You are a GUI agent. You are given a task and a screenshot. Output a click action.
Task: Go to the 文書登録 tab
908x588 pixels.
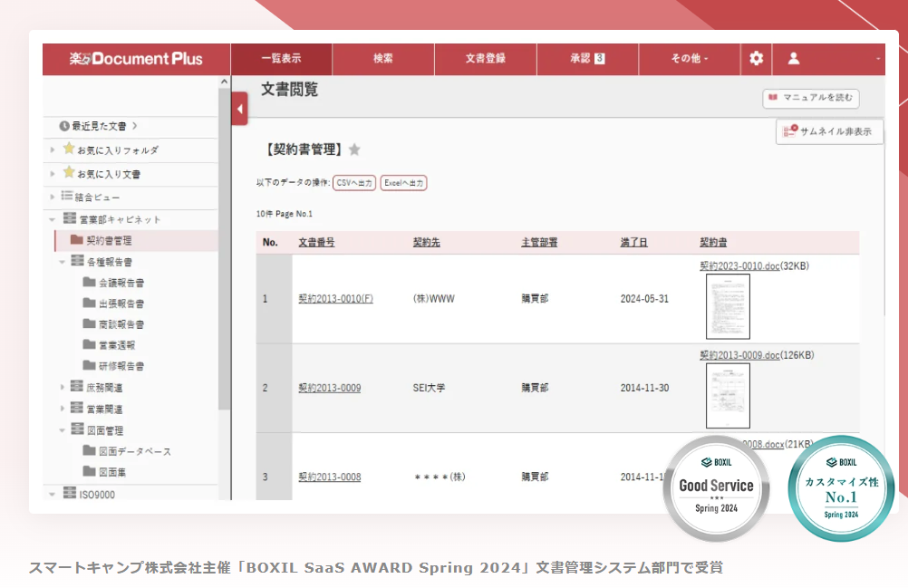(486, 59)
